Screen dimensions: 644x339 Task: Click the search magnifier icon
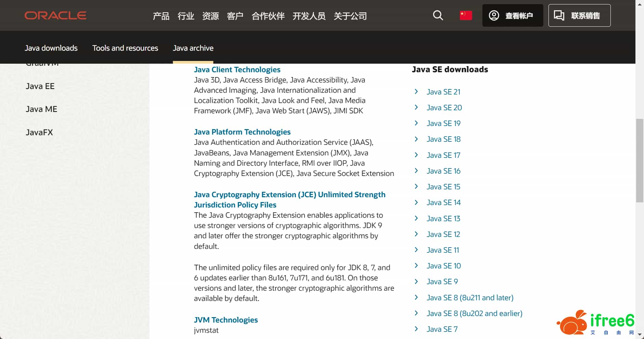click(438, 15)
